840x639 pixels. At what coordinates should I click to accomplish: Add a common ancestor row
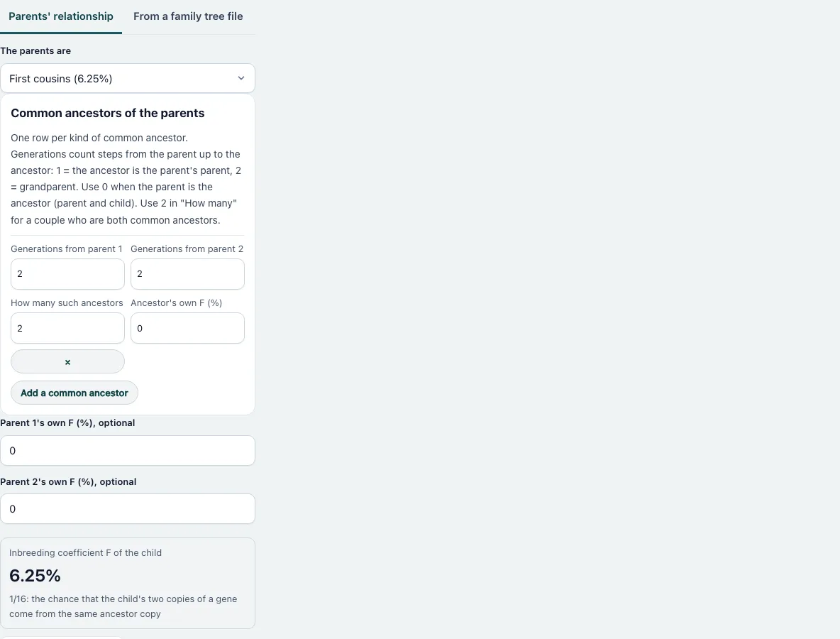click(x=74, y=393)
